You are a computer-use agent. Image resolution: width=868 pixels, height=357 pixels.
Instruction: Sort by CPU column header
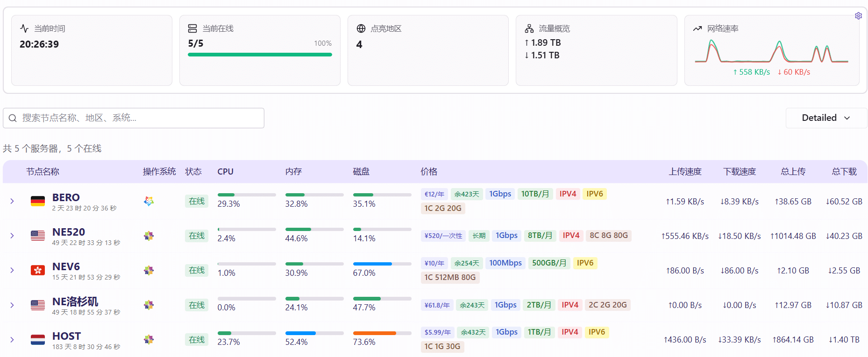pos(225,172)
